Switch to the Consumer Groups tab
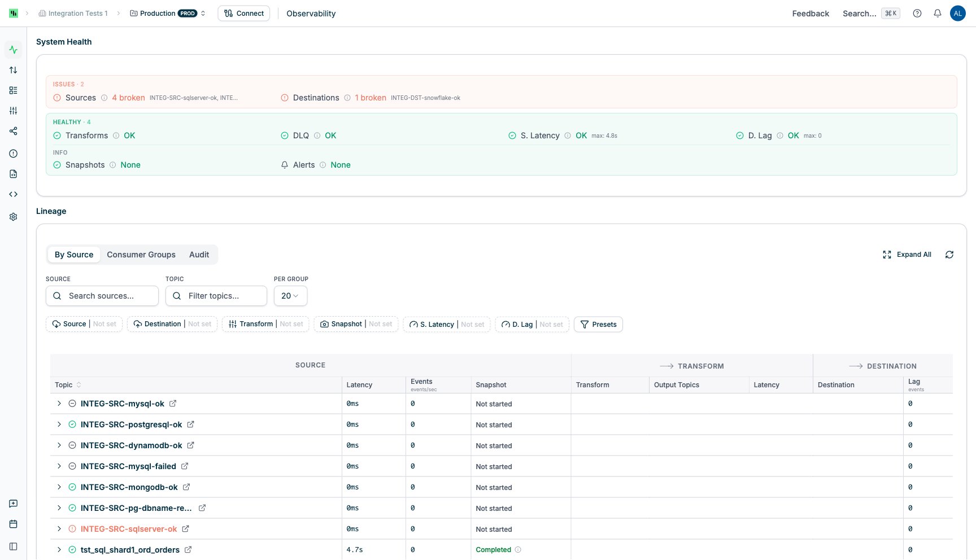976x560 pixels. [141, 255]
